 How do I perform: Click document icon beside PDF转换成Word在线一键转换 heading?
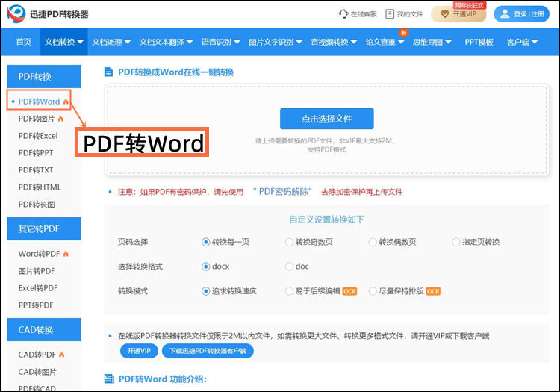click(x=108, y=72)
